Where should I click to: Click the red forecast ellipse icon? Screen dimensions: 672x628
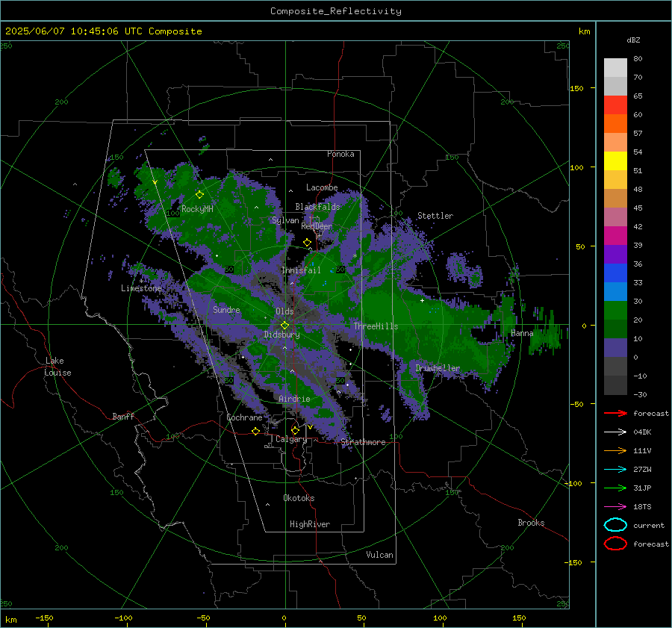click(x=615, y=544)
